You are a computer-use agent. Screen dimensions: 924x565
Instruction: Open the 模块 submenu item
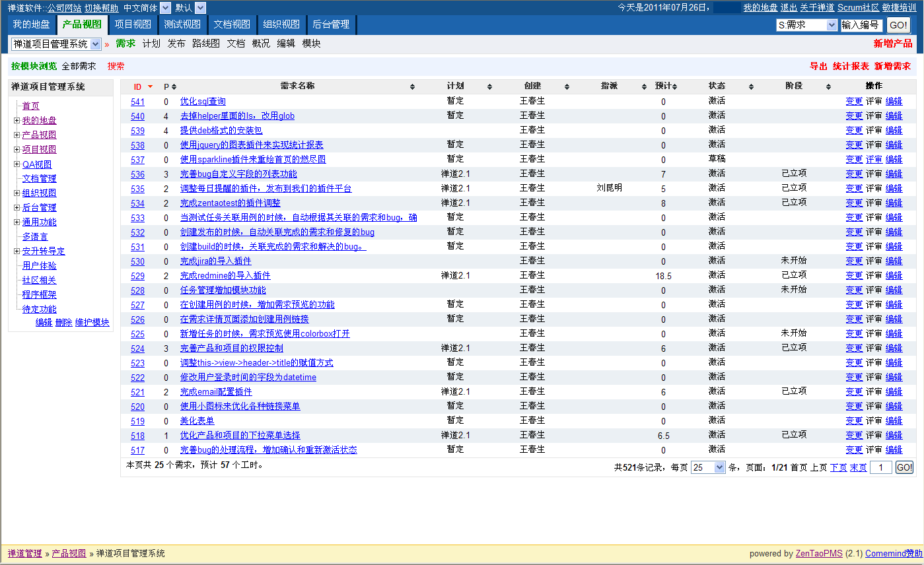[311, 44]
